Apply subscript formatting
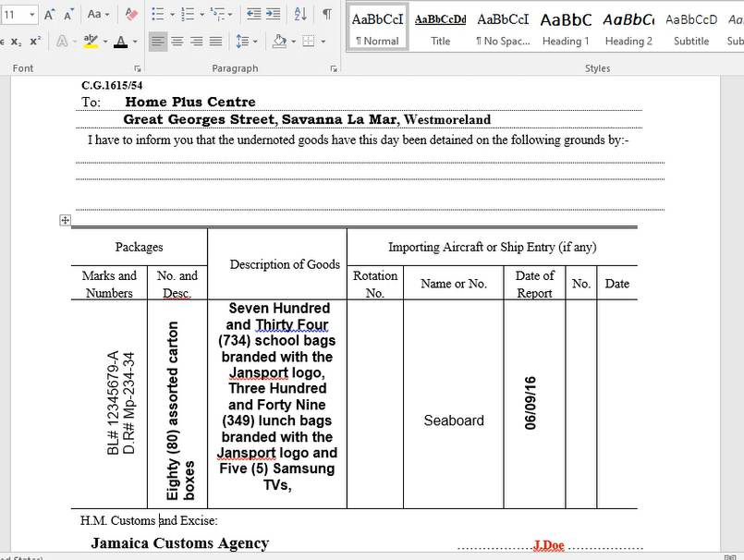 16,42
